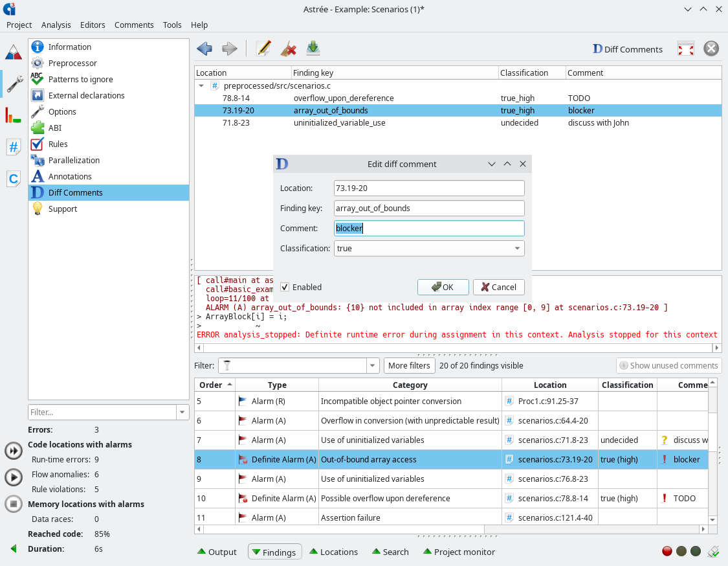Click Cancel in Edit diff comment dialog

click(x=499, y=287)
